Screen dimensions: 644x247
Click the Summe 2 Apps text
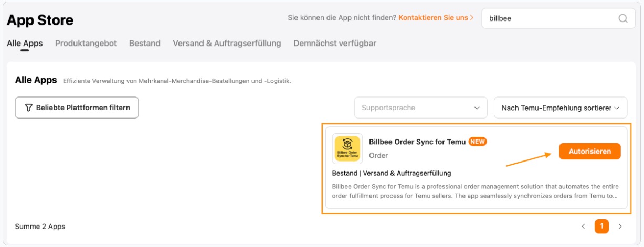point(40,227)
